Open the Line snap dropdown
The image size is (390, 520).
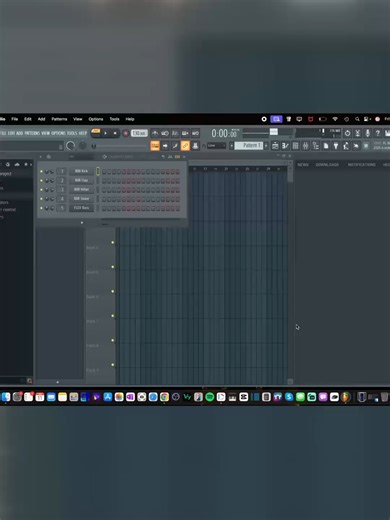click(x=216, y=146)
